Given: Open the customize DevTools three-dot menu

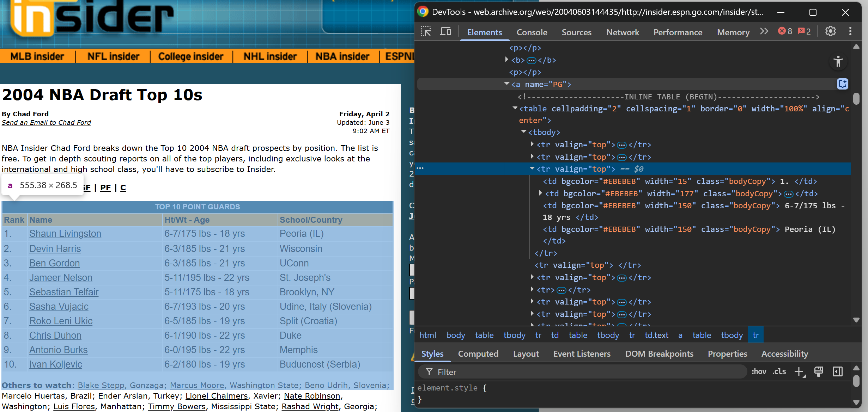Looking at the screenshot, I should pos(850,31).
